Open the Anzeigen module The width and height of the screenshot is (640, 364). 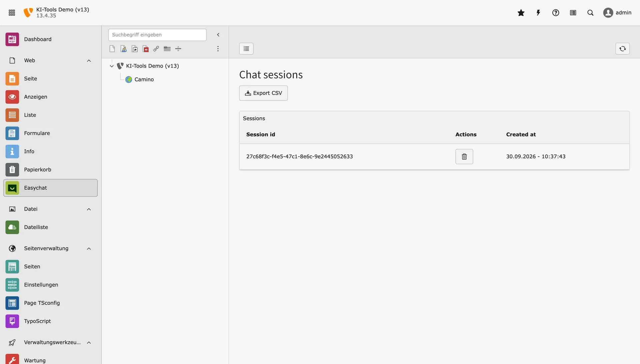point(50,97)
